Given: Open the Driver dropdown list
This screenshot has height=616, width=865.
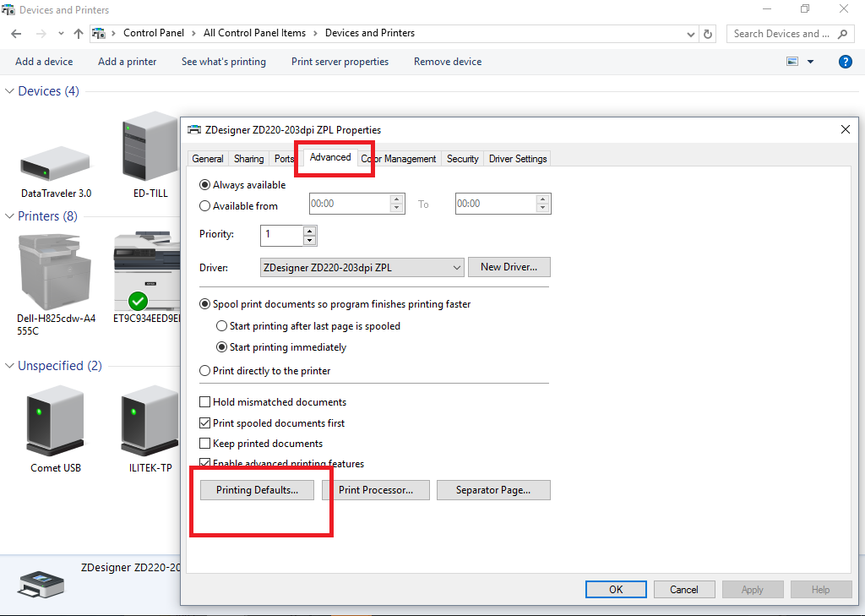Looking at the screenshot, I should pos(456,268).
